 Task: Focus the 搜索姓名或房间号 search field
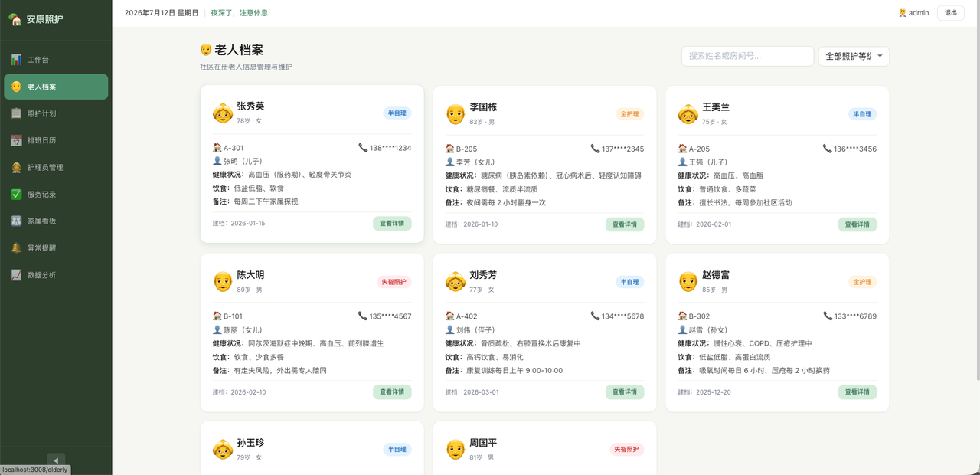coord(747,56)
